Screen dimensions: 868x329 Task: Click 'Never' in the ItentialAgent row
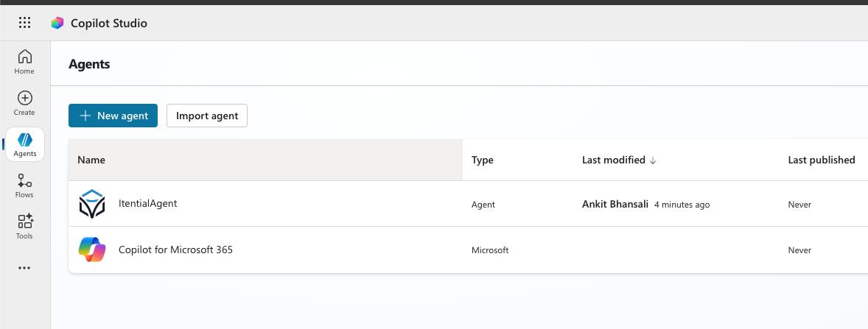[x=799, y=205]
